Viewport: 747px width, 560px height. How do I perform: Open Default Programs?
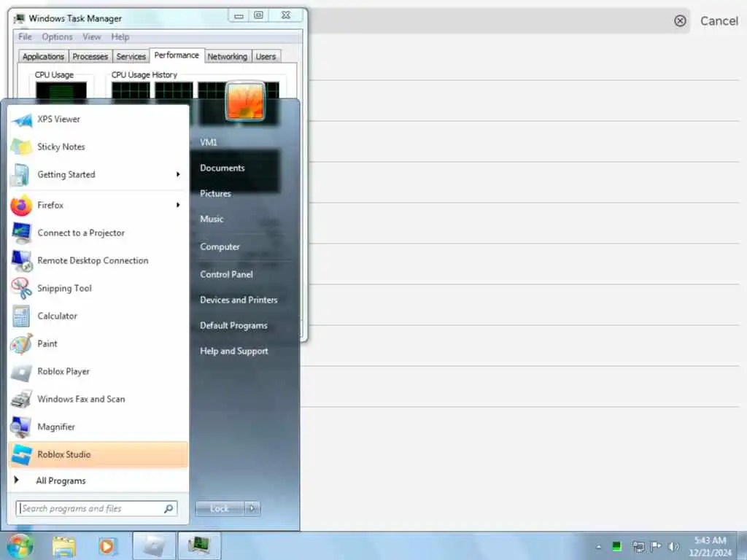[233, 326]
